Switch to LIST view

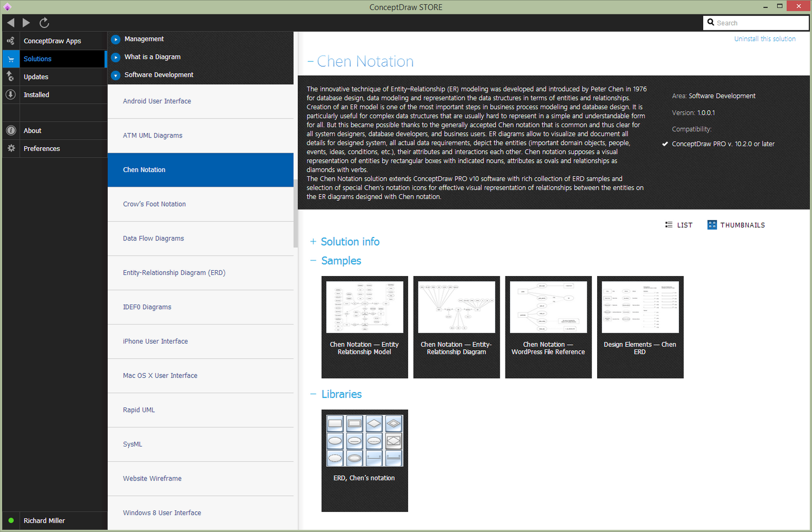click(685, 225)
